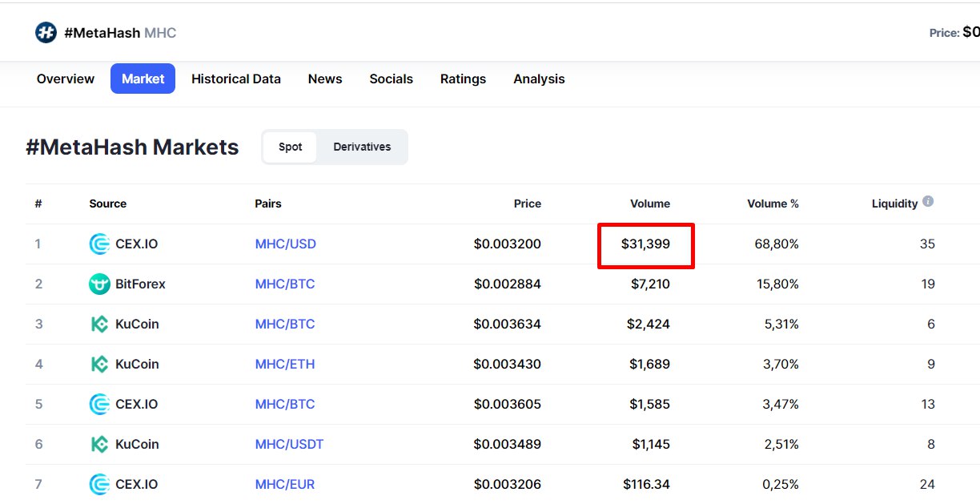This screenshot has height=504, width=980.
Task: Sort by the Liquidity column header
Action: pos(894,204)
